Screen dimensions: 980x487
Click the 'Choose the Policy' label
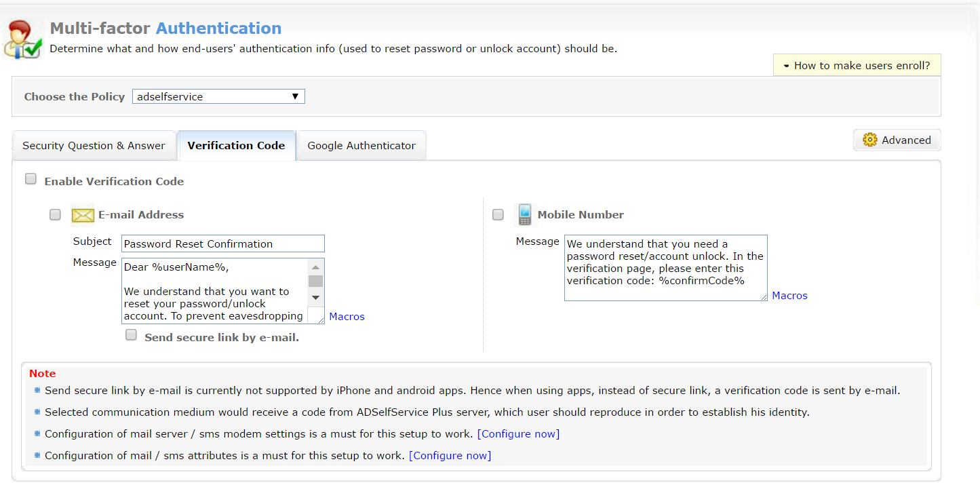(x=75, y=97)
